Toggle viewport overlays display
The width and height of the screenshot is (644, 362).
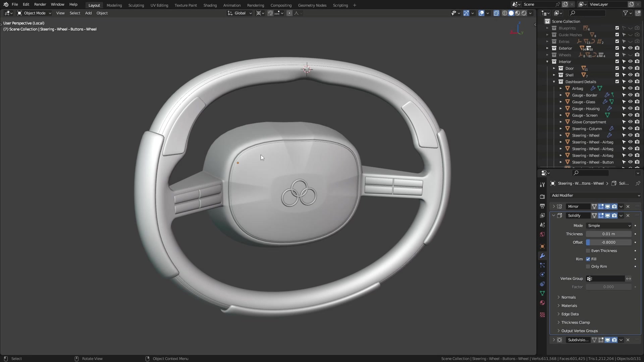point(481,13)
